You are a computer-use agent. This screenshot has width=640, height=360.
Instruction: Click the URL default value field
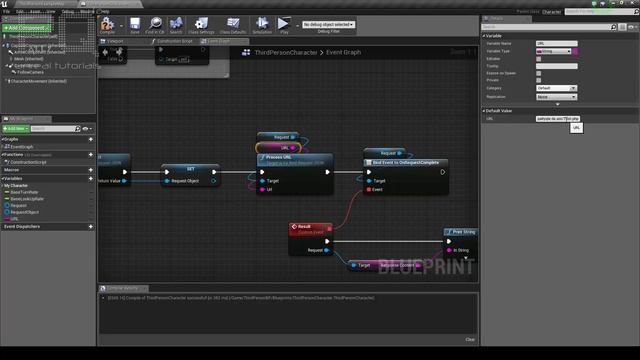pos(558,118)
